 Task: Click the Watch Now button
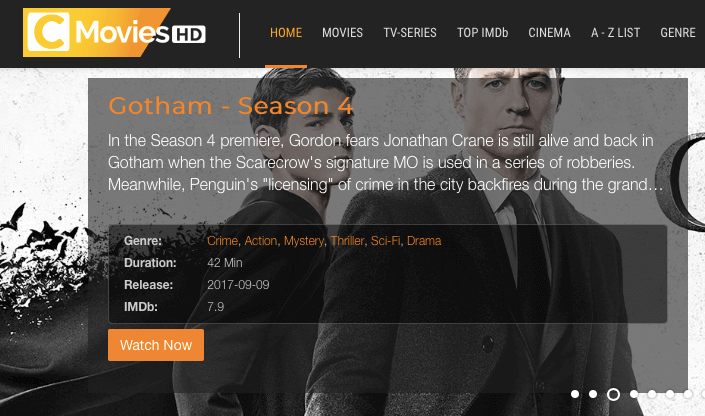click(156, 345)
